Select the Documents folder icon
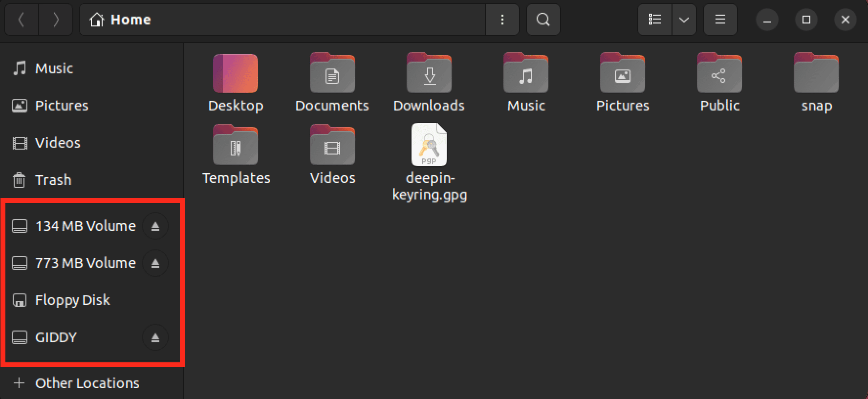 [x=332, y=73]
